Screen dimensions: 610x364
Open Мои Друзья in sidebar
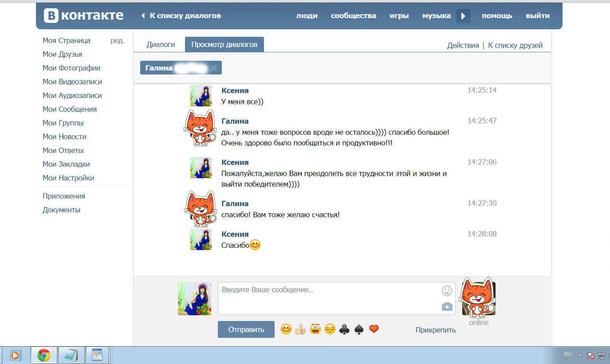(63, 54)
